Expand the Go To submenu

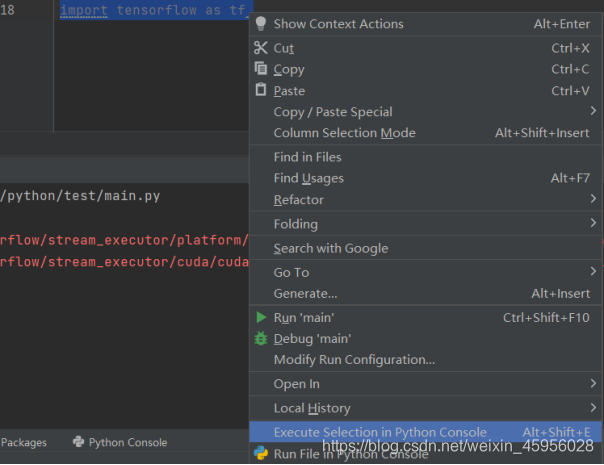[x=425, y=272]
